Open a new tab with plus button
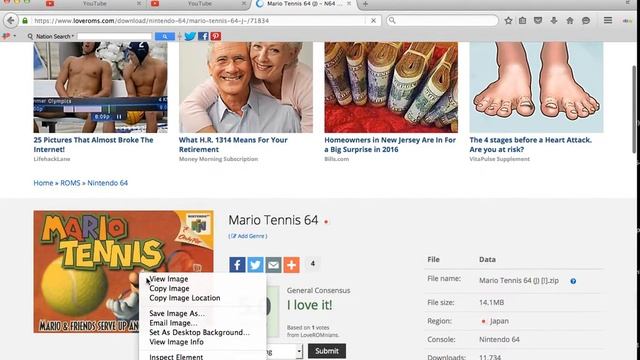 365,4
